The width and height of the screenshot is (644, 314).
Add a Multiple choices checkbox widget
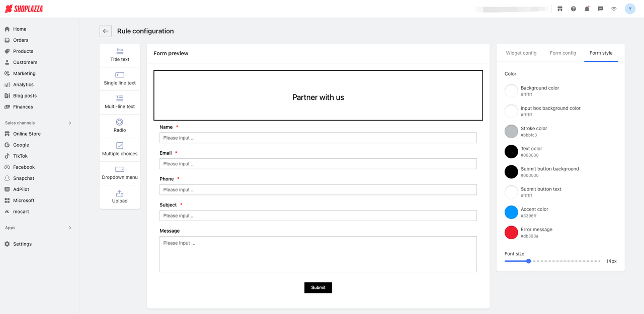coord(120,150)
